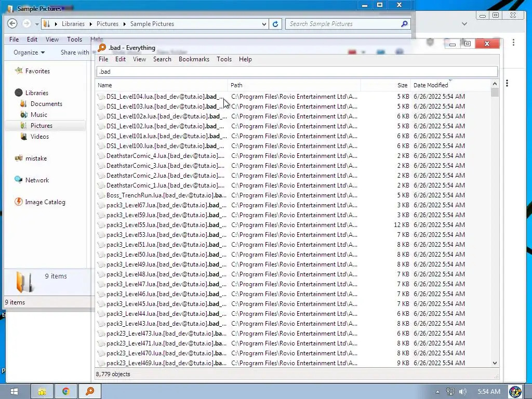The image size is (532, 399).
Task: Open the Search menu in Everything
Action: click(162, 59)
